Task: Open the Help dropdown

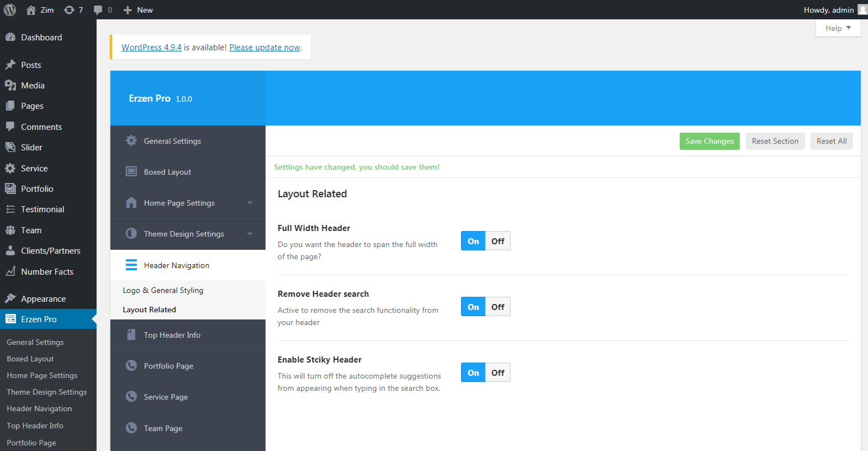Action: [x=838, y=28]
